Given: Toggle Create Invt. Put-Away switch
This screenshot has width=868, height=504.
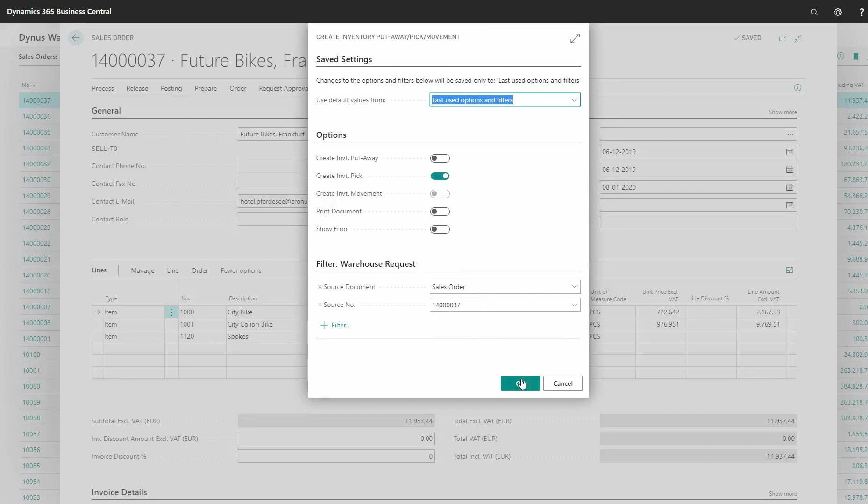Looking at the screenshot, I should click(x=440, y=158).
